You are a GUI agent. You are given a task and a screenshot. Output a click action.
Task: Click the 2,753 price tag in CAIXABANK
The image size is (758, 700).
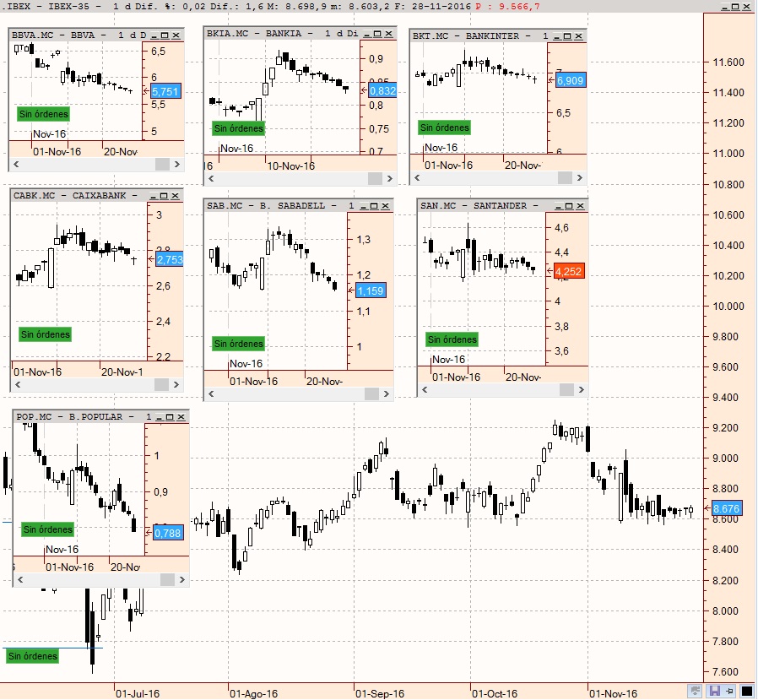pyautogui.click(x=170, y=259)
